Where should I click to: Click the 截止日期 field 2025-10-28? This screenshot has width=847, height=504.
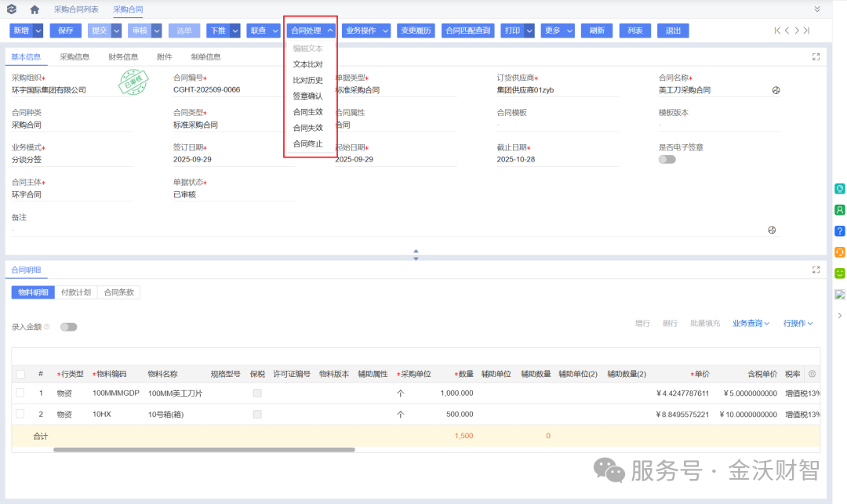pyautogui.click(x=558, y=160)
